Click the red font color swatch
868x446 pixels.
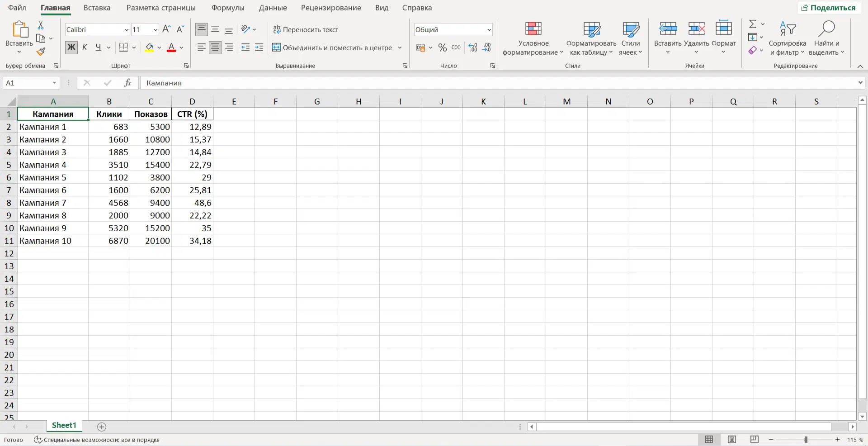pyautogui.click(x=171, y=47)
